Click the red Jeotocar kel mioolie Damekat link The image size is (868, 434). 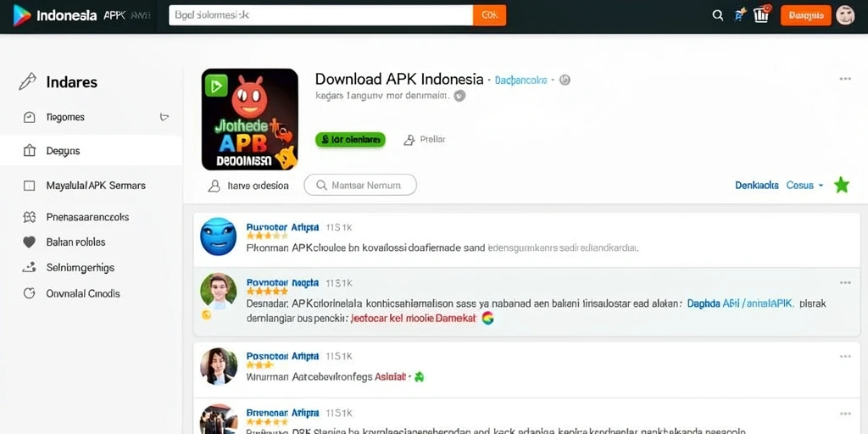(x=414, y=319)
